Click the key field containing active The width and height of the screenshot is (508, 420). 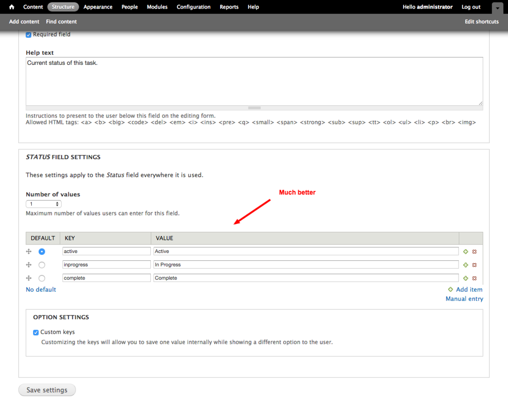(x=106, y=251)
